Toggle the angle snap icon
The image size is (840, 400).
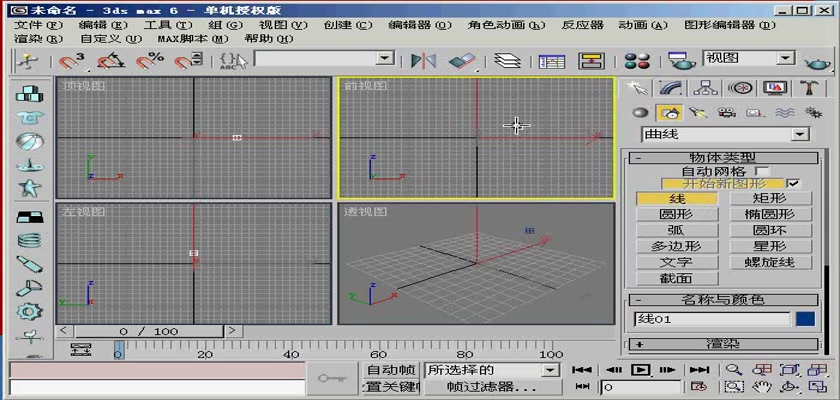click(112, 61)
